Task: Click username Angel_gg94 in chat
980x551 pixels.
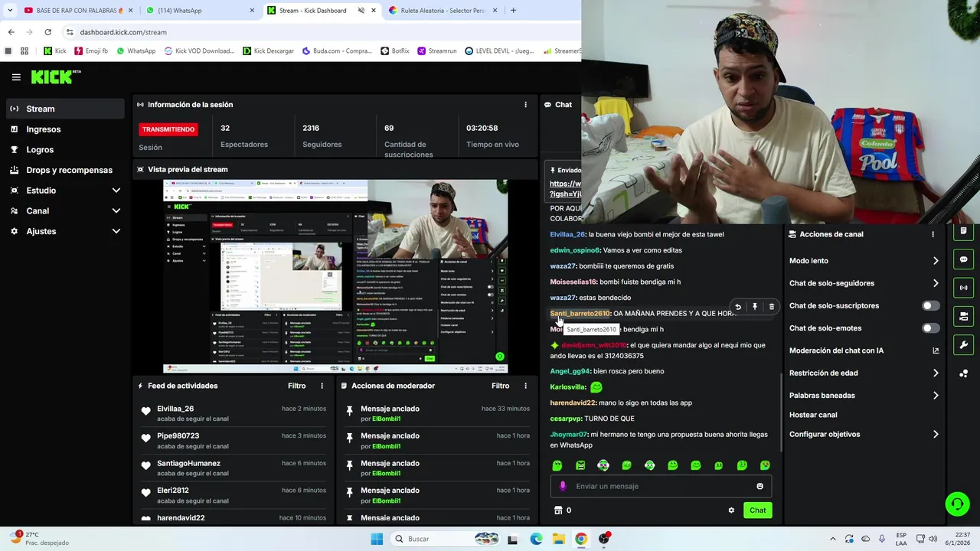Action: pos(570,371)
